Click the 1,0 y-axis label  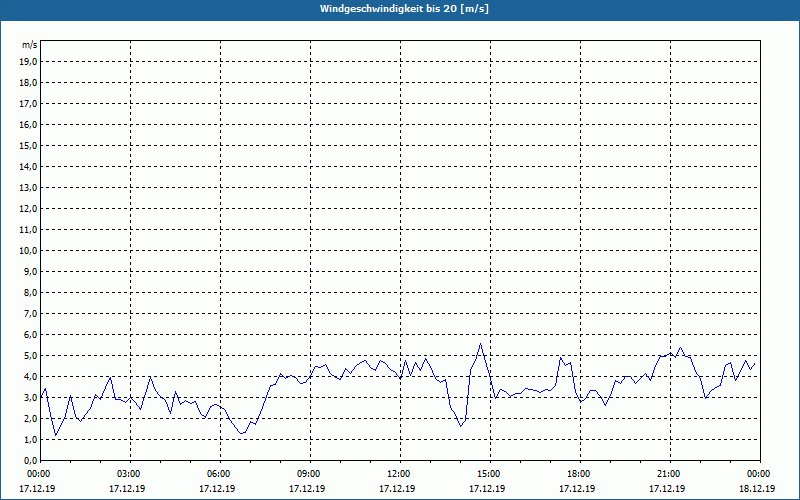[x=31, y=440]
